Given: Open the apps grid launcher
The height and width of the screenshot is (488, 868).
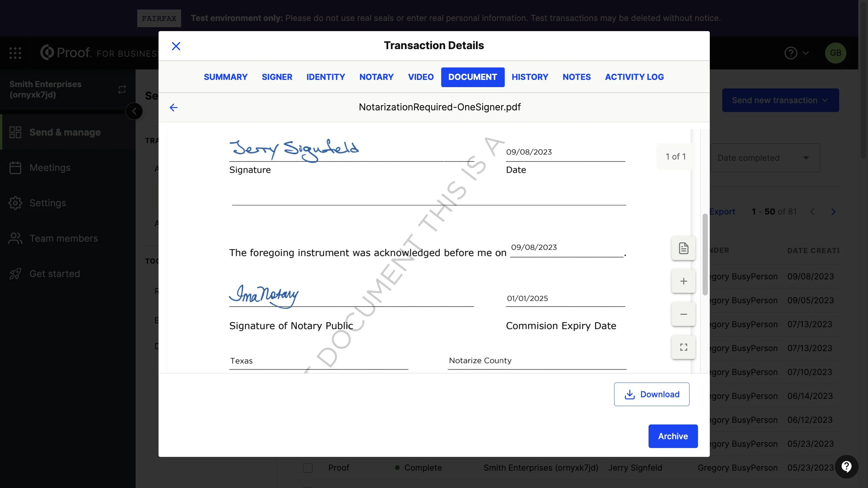Looking at the screenshot, I should pos(15,53).
